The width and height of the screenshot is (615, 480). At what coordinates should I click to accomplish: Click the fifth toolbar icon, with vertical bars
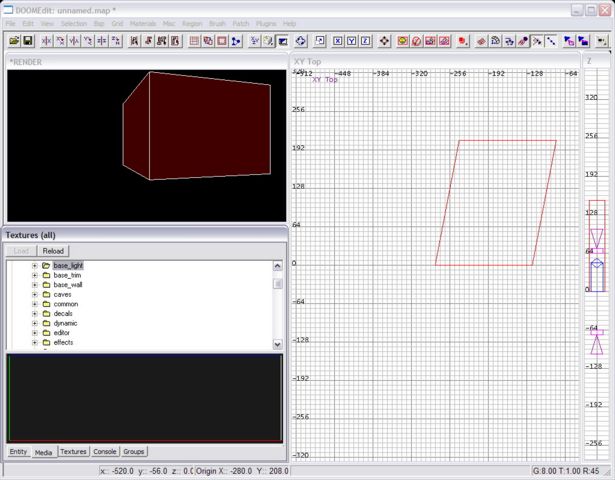click(x=74, y=41)
